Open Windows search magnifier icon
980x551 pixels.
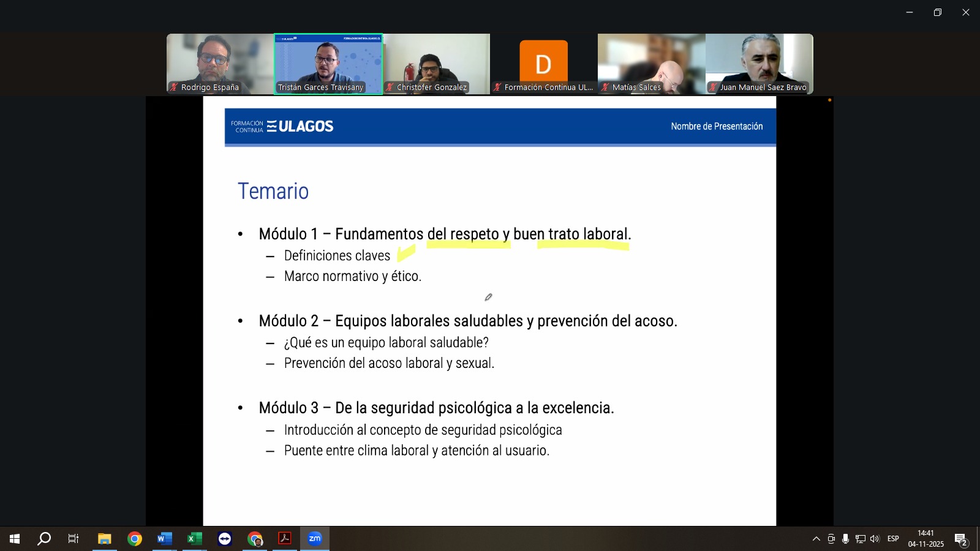point(44,539)
